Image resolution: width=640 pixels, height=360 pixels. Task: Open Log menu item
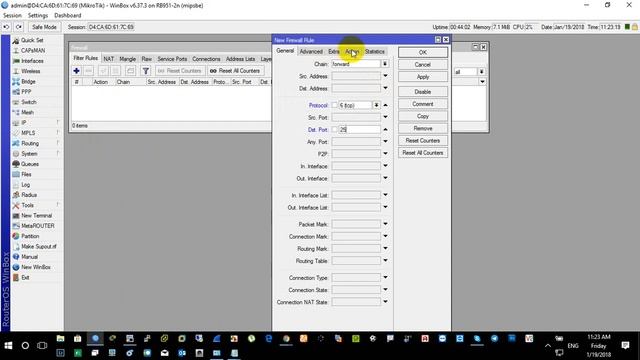pos(25,185)
